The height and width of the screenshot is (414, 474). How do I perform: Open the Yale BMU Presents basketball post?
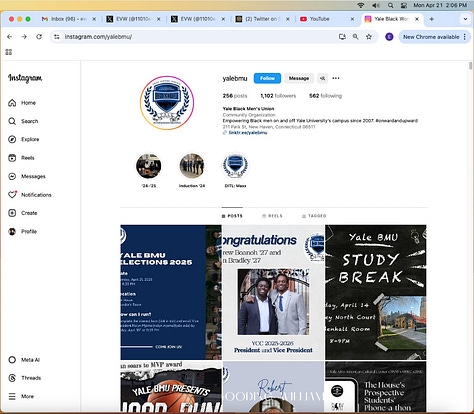[171, 386]
